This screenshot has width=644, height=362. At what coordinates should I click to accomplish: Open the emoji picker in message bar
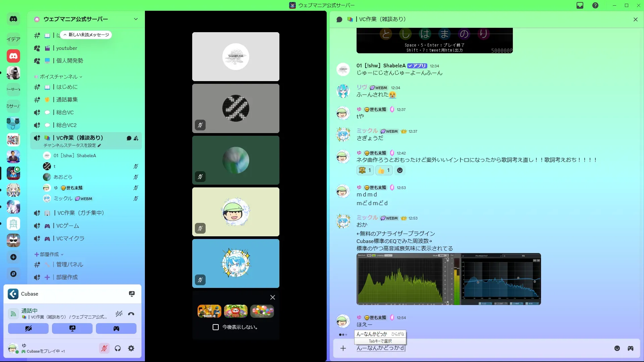(x=617, y=348)
